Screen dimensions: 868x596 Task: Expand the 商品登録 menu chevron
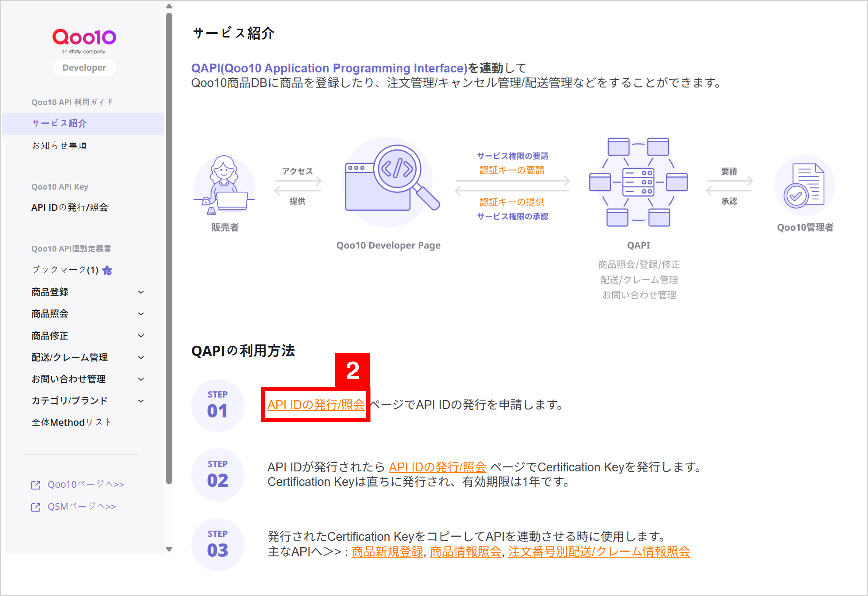pos(141,292)
